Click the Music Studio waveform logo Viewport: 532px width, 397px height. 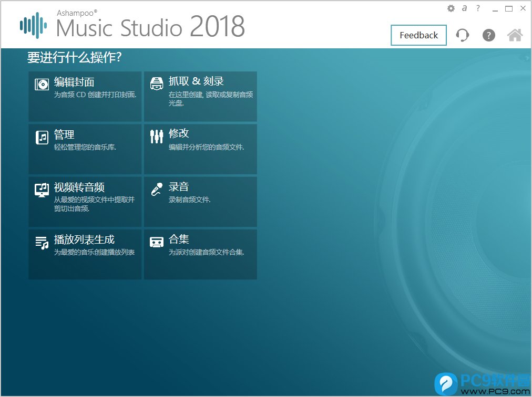point(33,25)
